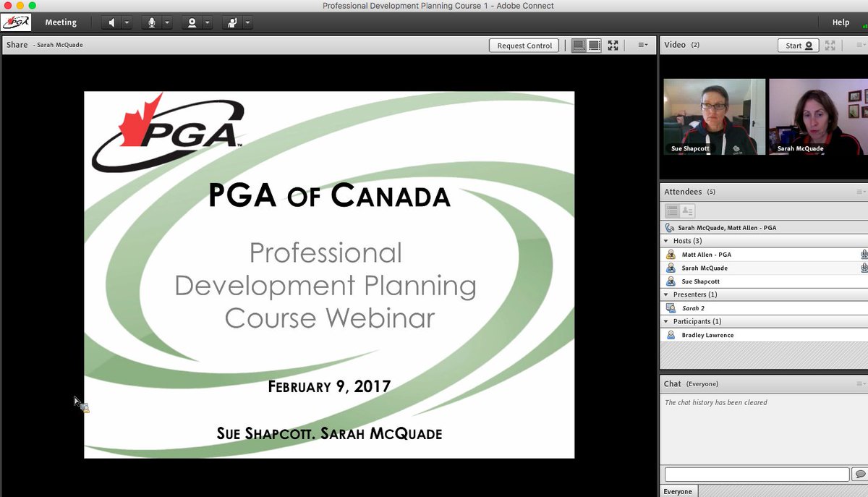Viewport: 868px width, 497px height.
Task: Click the shared PGA of Canada slide
Action: (329, 274)
